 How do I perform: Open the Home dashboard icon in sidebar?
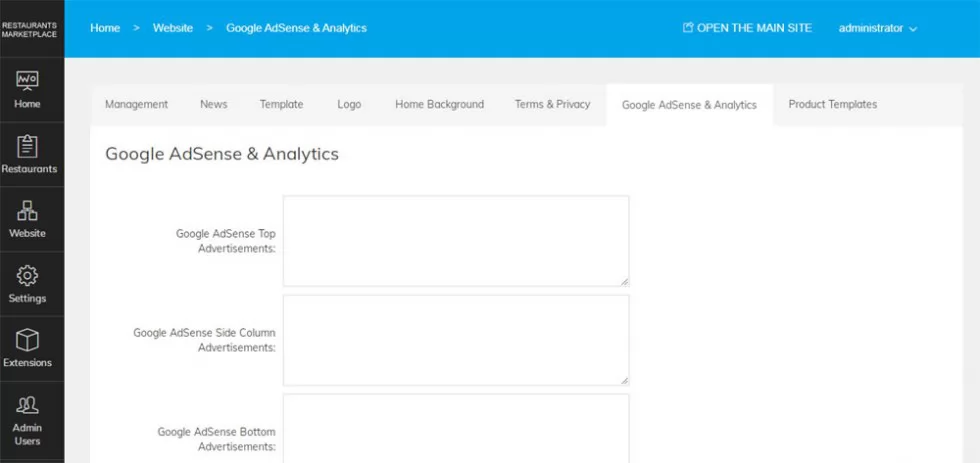[x=27, y=81]
